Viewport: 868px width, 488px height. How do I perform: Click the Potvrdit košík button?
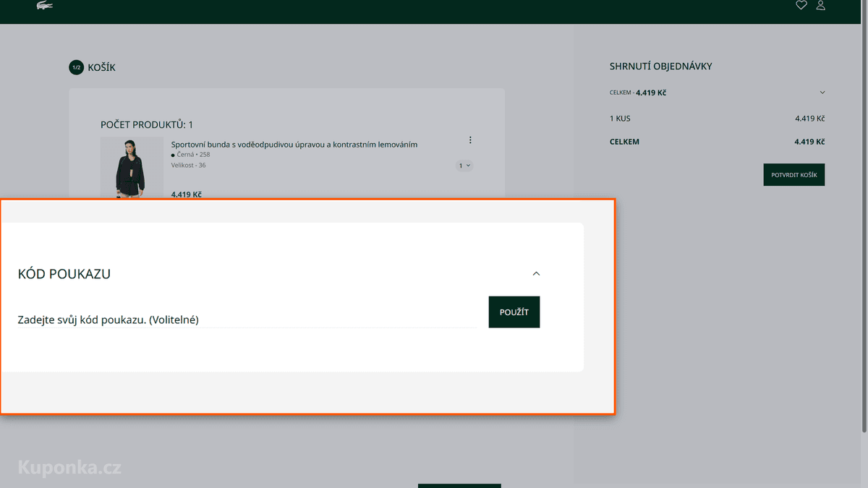tap(794, 175)
